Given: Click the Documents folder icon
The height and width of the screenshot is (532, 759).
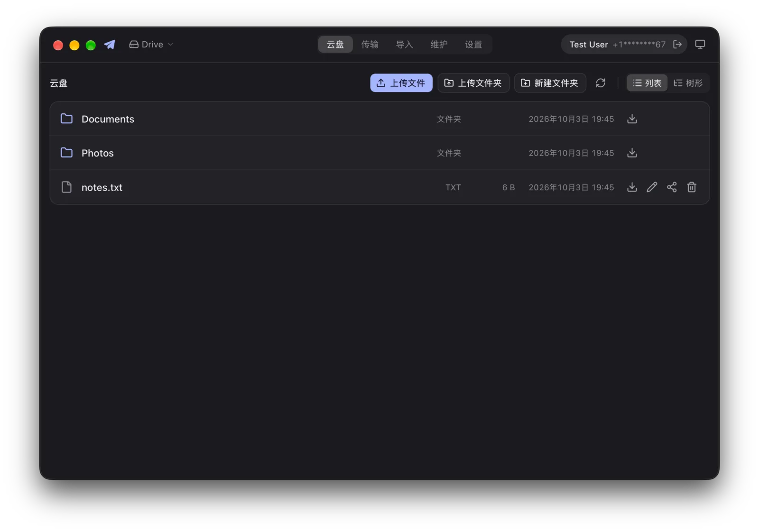Looking at the screenshot, I should [x=67, y=119].
